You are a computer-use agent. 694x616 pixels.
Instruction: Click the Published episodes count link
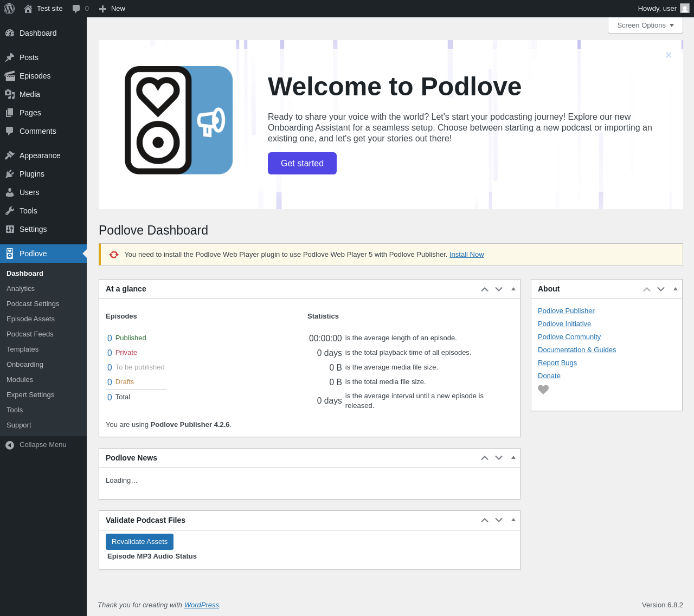pyautogui.click(x=110, y=338)
